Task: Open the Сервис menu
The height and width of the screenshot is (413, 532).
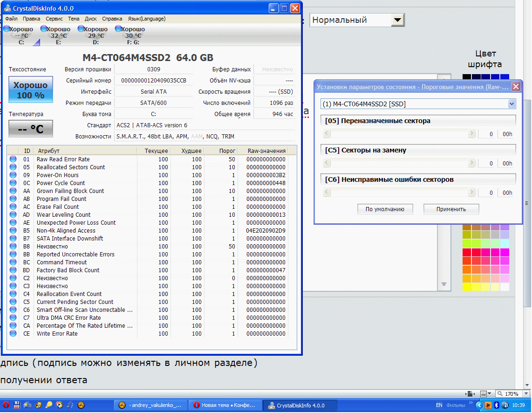Action: point(55,19)
